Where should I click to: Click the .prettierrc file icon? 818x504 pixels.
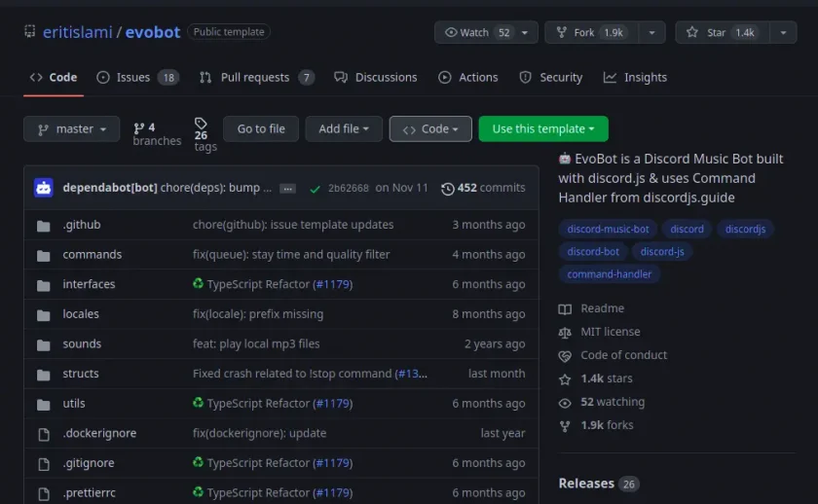coord(44,493)
